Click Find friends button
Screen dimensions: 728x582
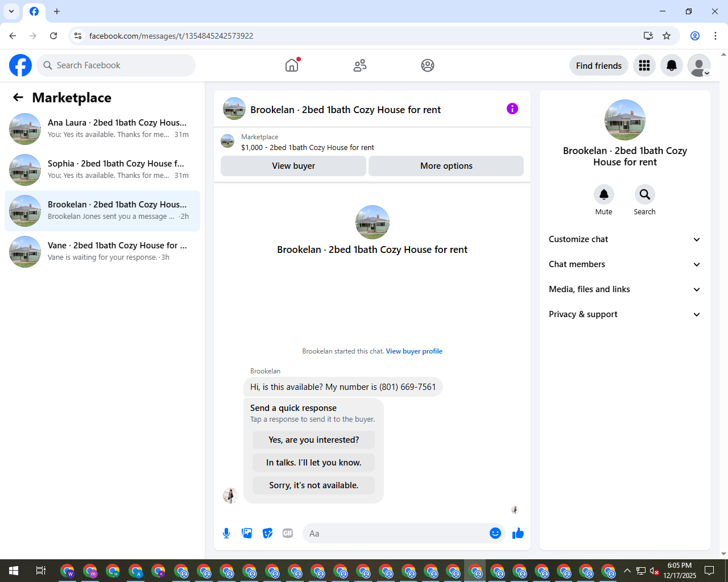599,65
